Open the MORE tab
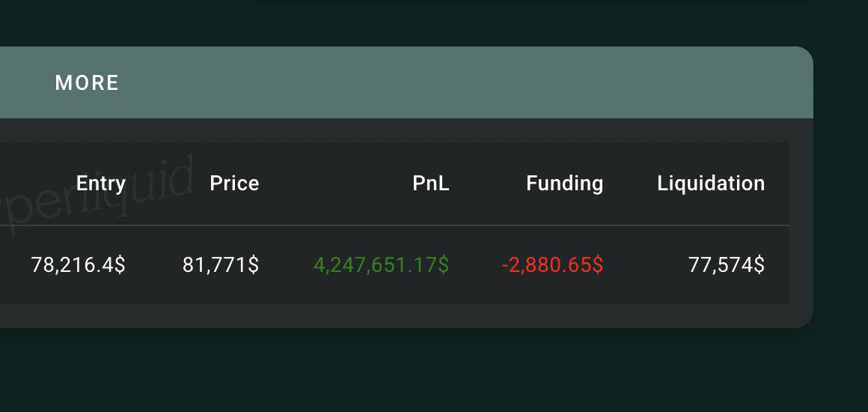The image size is (868, 412). click(x=87, y=82)
